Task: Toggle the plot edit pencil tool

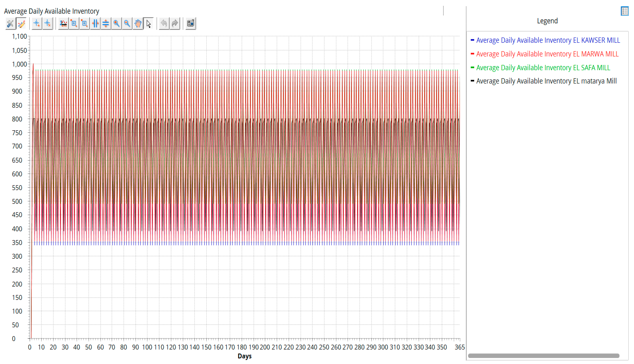Action: click(21, 23)
